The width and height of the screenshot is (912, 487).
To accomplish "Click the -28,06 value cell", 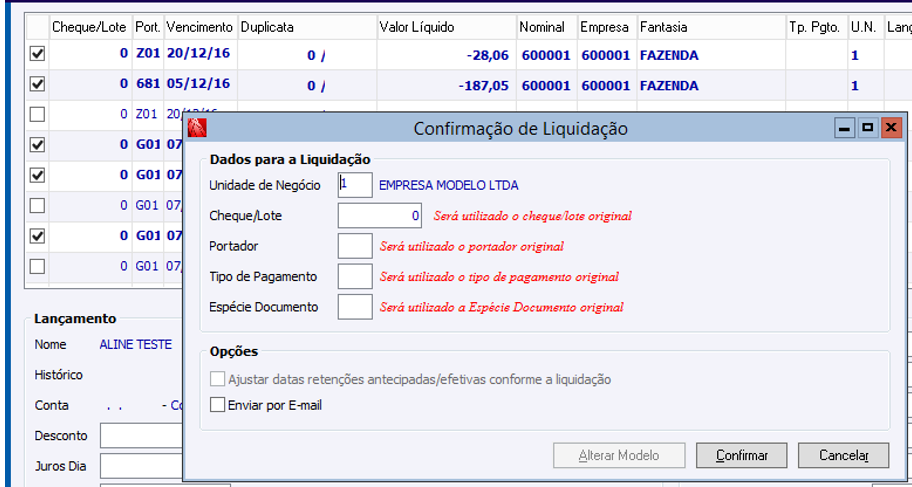I will (447, 55).
